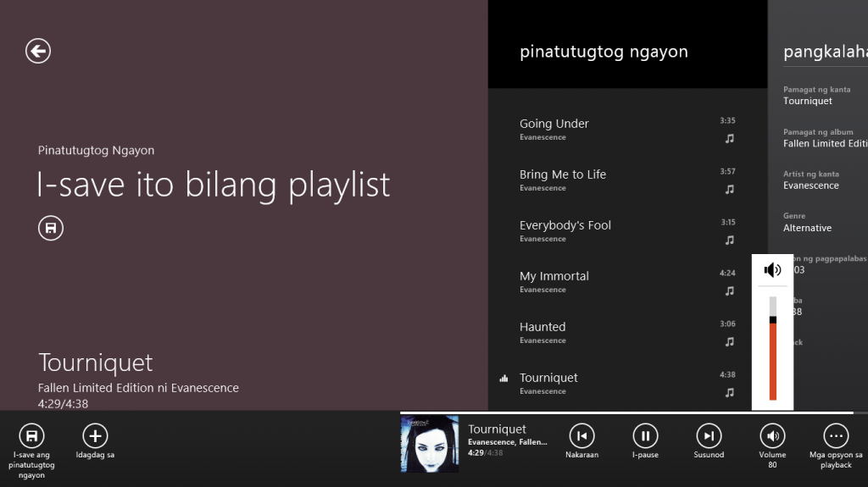Click the equalizer playing indicator by Tourniquet
The height and width of the screenshot is (487, 868).
click(x=504, y=379)
